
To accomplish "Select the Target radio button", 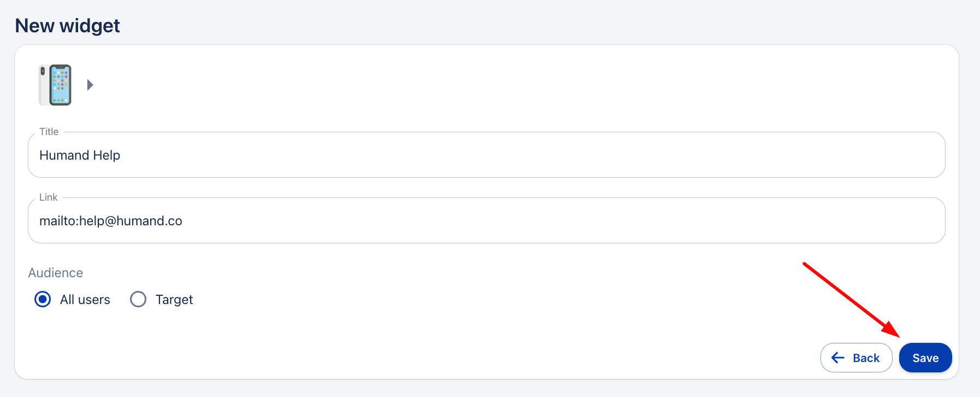I will tap(138, 299).
